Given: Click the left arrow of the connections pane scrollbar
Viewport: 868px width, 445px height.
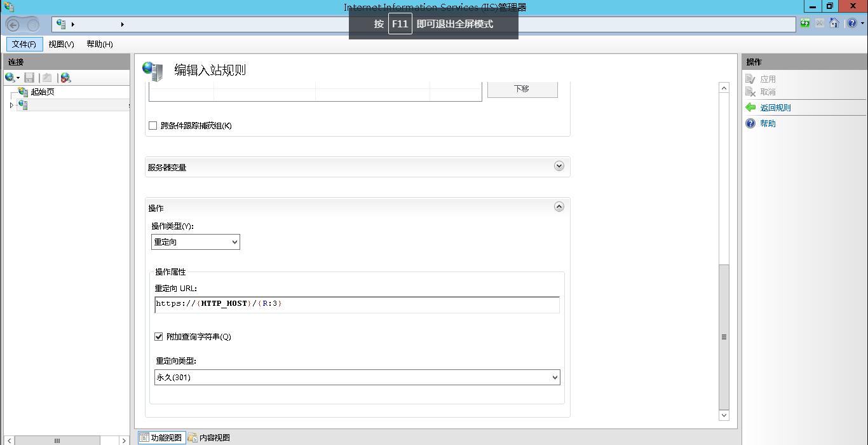Looking at the screenshot, I should coord(9,441).
